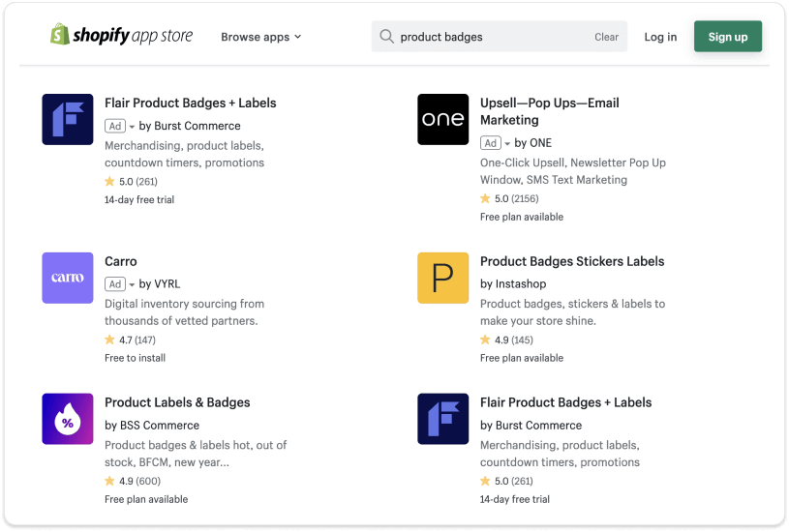Screen dimensions: 789x532
Task: Click by BSS Commerce developer name
Action: coord(152,426)
